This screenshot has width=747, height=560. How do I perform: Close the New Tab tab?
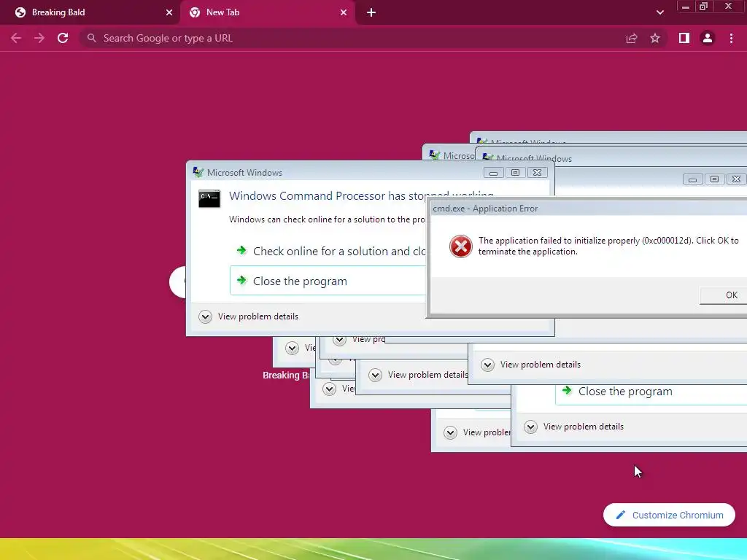click(344, 12)
